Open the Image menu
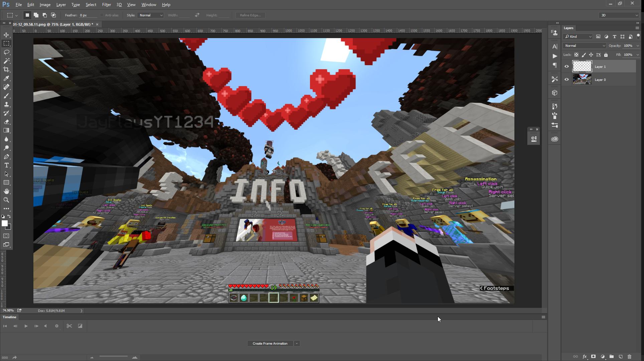Screen dimensions: 644x361 (x=45, y=5)
